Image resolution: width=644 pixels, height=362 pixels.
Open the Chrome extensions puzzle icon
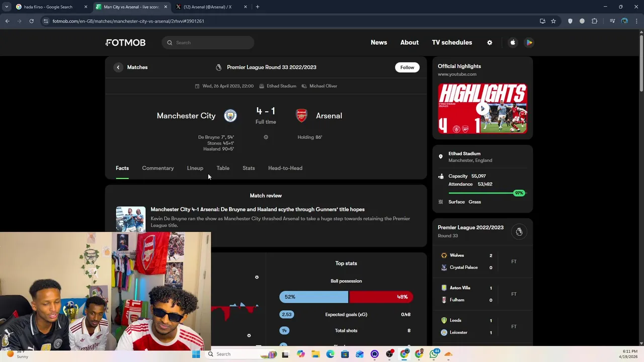coord(595,21)
